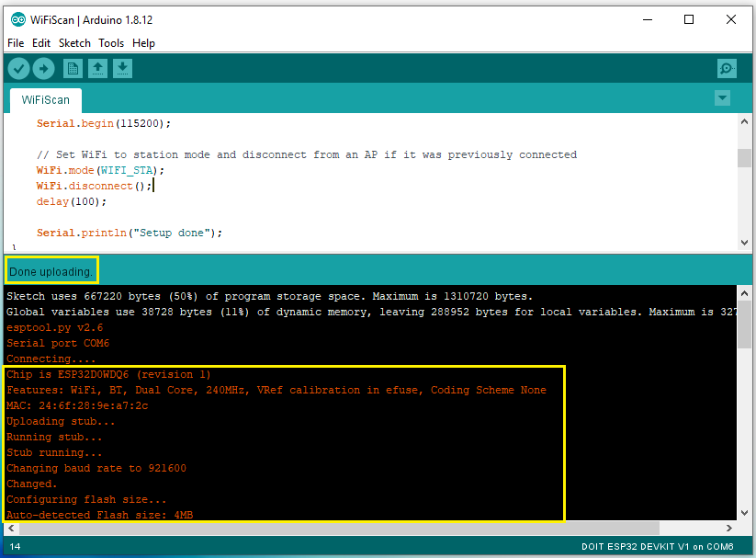756x558 pixels.
Task: Click the console horizontal scrollbar thumb
Action: (339, 528)
